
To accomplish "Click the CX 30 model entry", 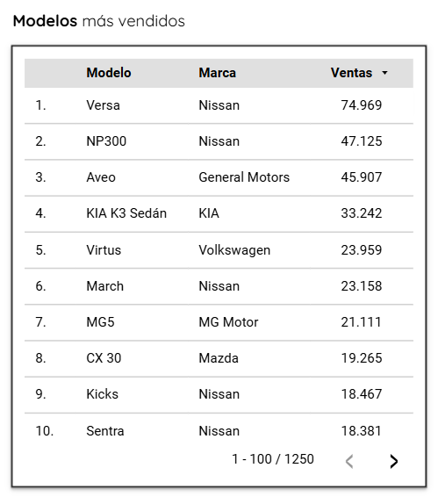I will click(x=104, y=358).
